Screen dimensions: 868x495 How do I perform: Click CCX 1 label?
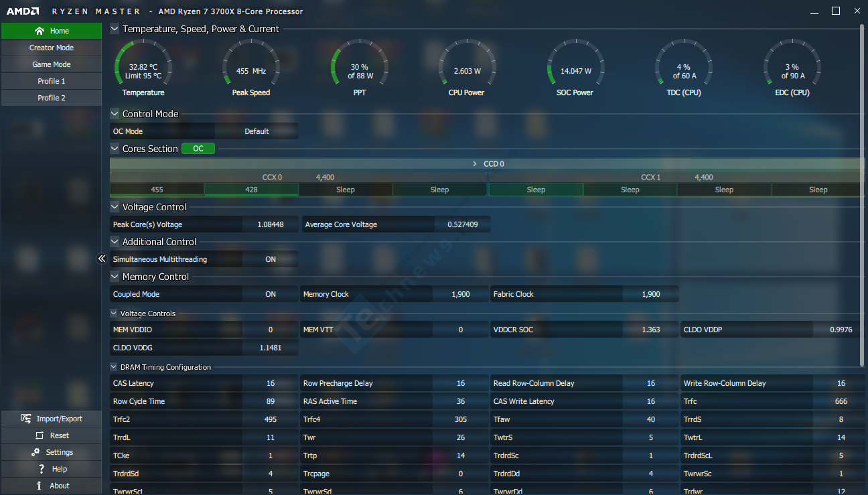coord(651,178)
